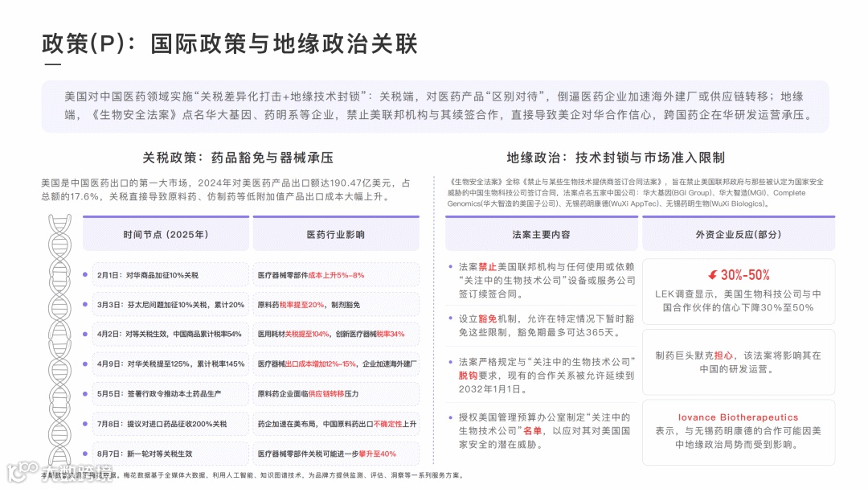The height and width of the screenshot is (489, 868).
Task: Click the table header '外资企业反应(部分)'
Action: tap(739, 234)
